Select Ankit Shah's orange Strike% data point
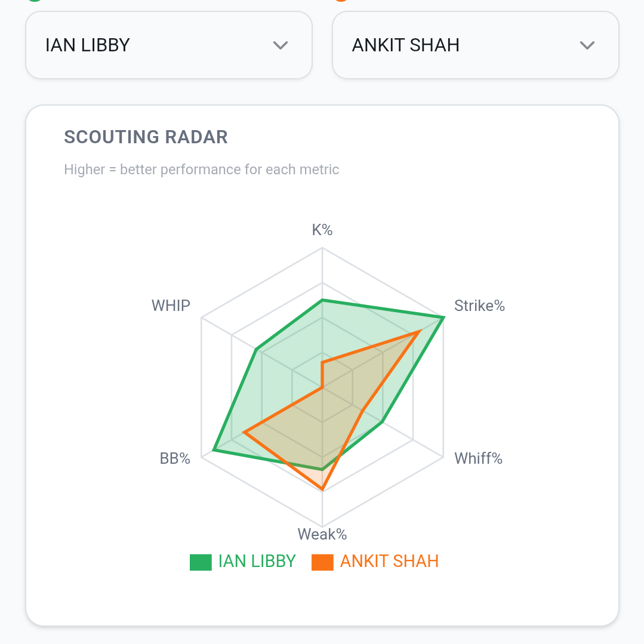Screen dimensions: 644x644 pos(418,333)
